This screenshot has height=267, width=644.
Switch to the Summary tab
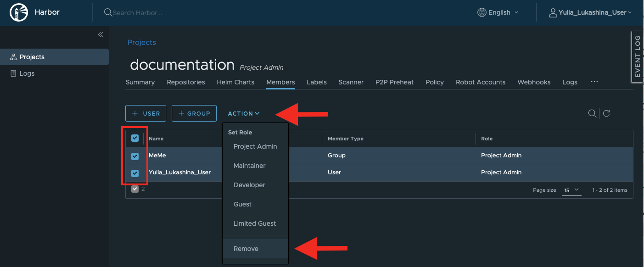point(140,82)
